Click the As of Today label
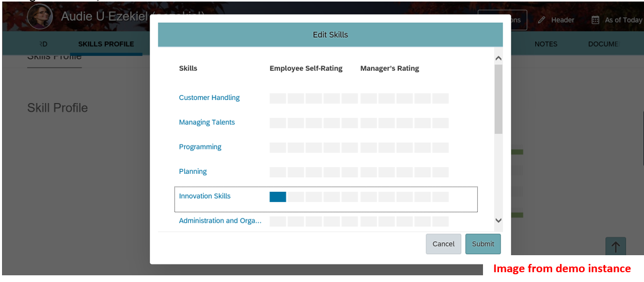Screen dimensions: 644x282 (x=623, y=20)
